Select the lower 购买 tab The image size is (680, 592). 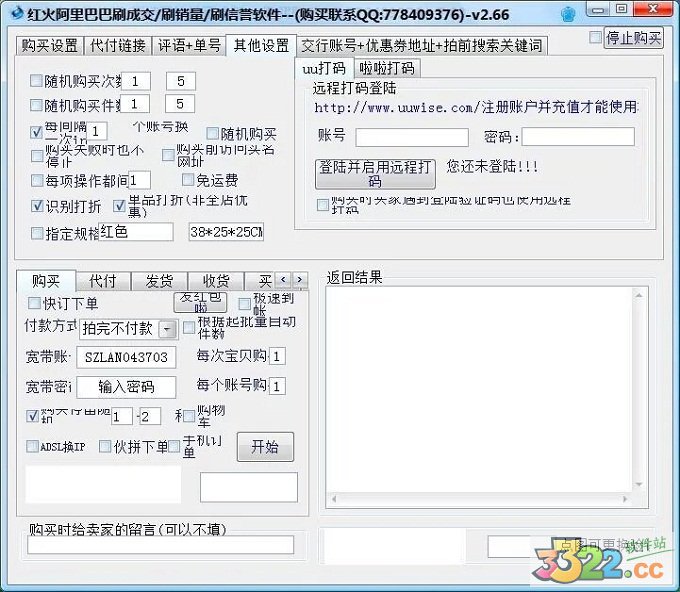point(46,281)
